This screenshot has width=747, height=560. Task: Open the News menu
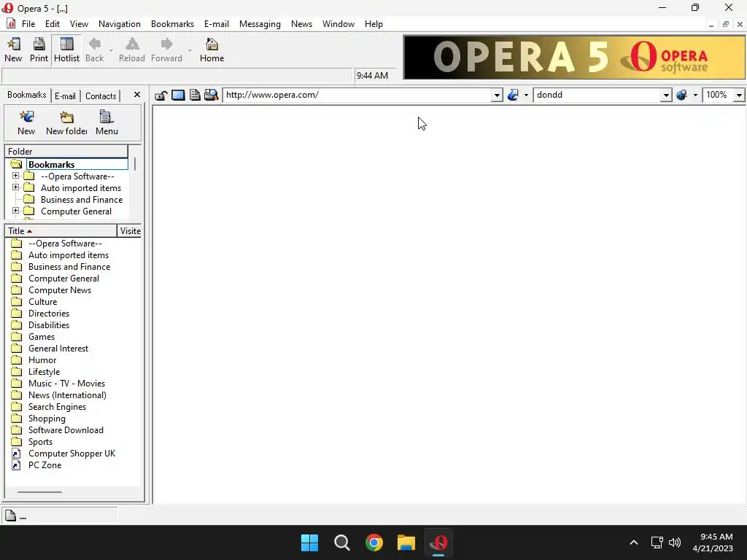coord(301,24)
